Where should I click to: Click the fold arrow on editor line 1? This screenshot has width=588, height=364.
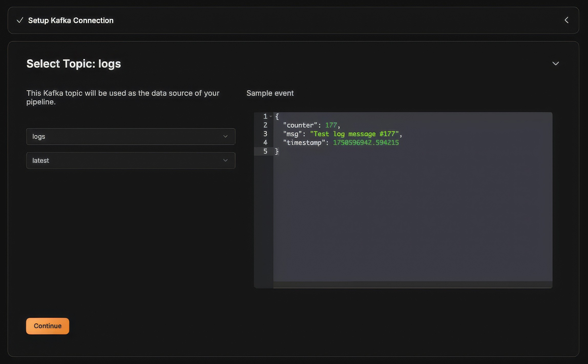click(271, 116)
